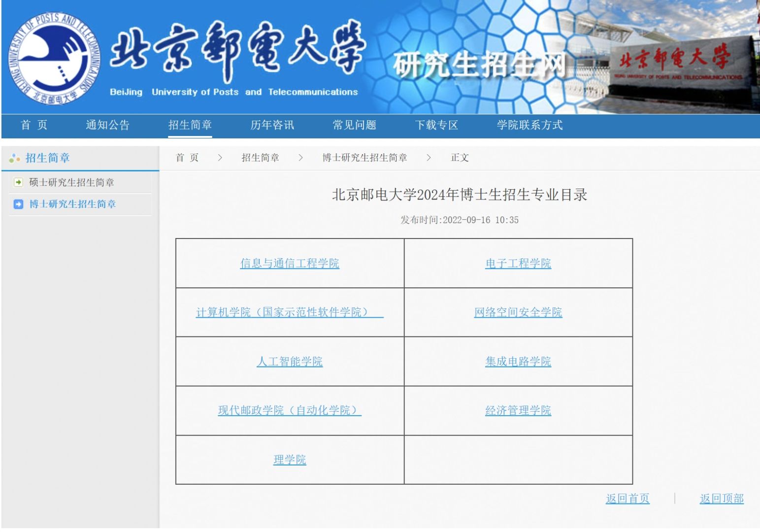This screenshot has height=532, width=760.
Task: Open the 人工智能学院 link
Action: [x=290, y=362]
